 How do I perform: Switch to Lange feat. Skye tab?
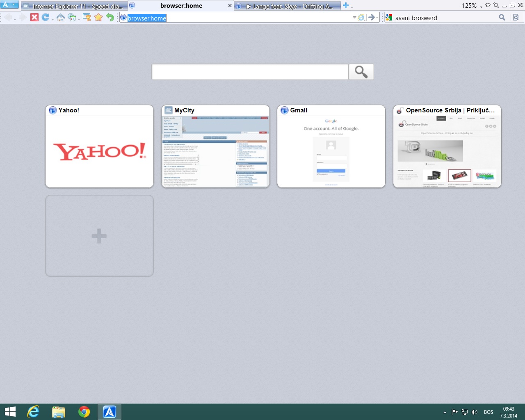pyautogui.click(x=287, y=6)
